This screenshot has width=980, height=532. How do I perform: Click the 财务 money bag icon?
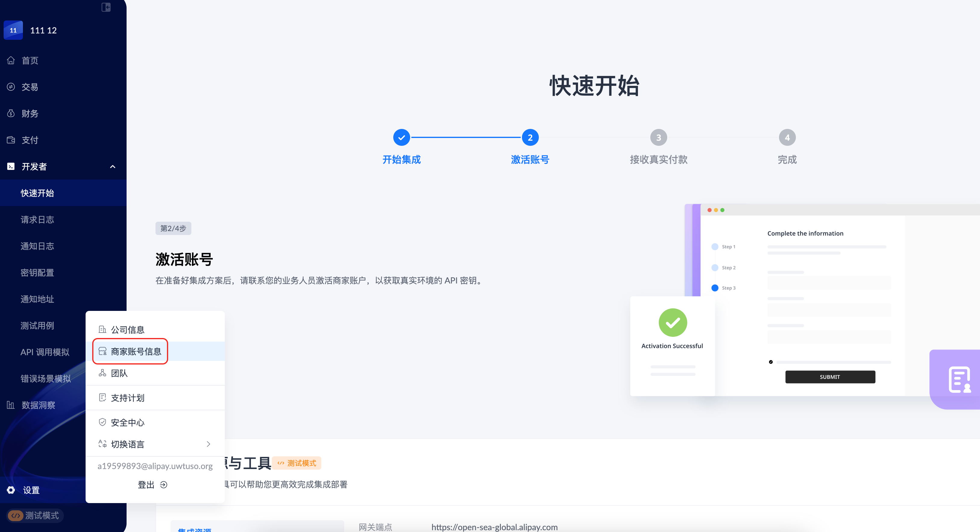[11, 113]
